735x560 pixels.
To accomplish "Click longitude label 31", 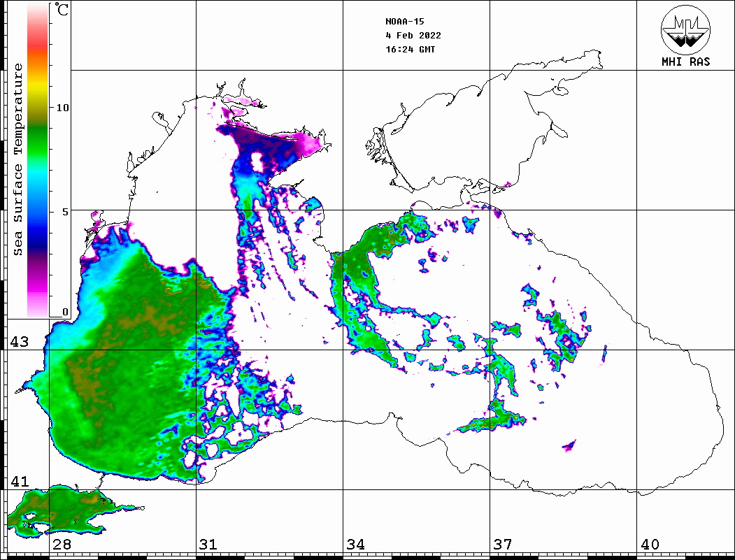I will (x=208, y=545).
